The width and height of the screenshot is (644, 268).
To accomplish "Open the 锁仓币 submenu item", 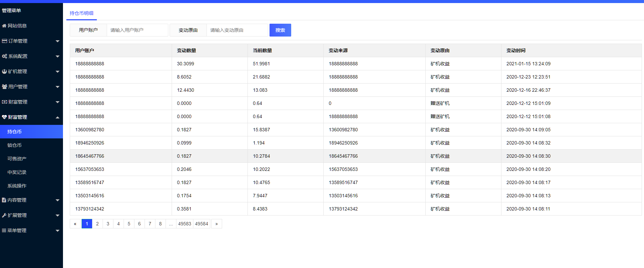I will (x=15, y=145).
